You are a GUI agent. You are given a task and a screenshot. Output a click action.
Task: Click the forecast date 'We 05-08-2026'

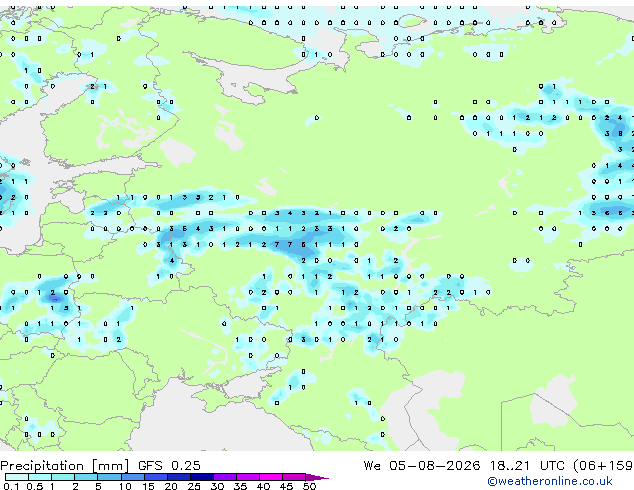422,466
